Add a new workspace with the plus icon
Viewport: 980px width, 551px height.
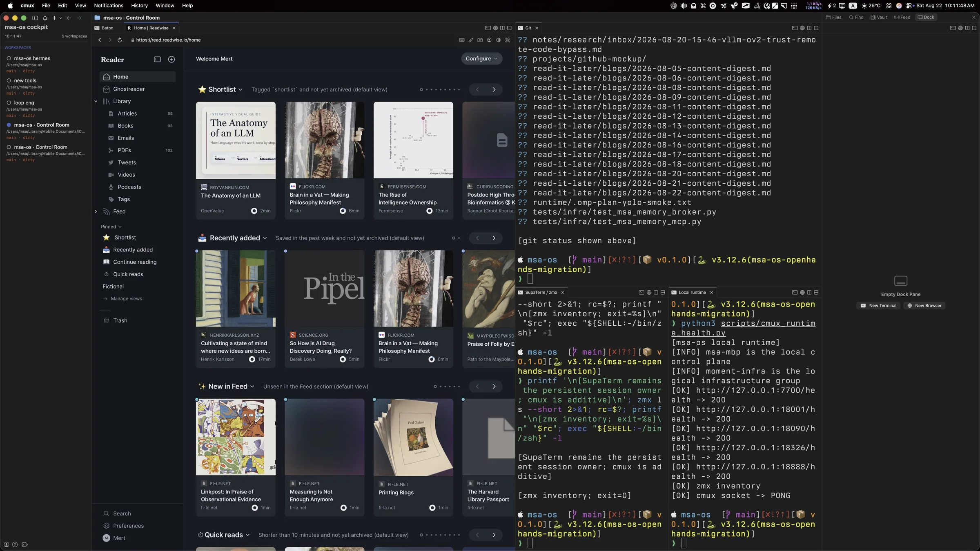[x=54, y=18]
